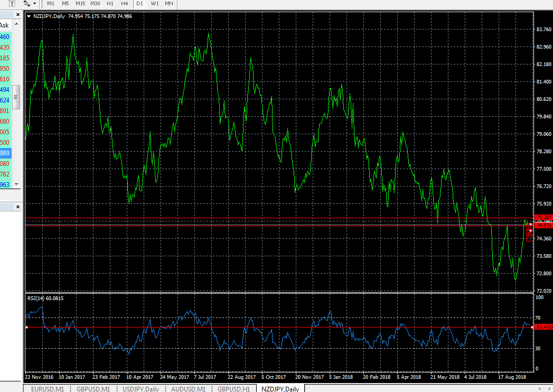Select the Market Watch row showing 420
Image resolution: width=553 pixels, height=392 pixels.
(x=6, y=47)
